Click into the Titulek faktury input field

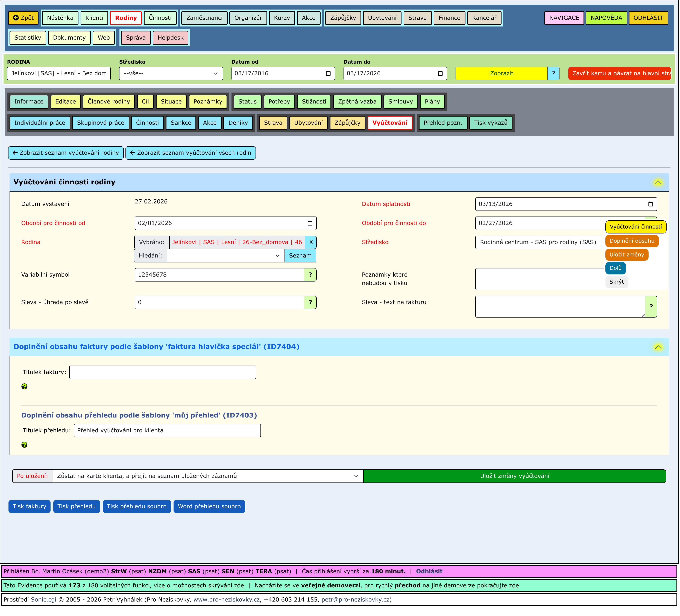(x=163, y=373)
